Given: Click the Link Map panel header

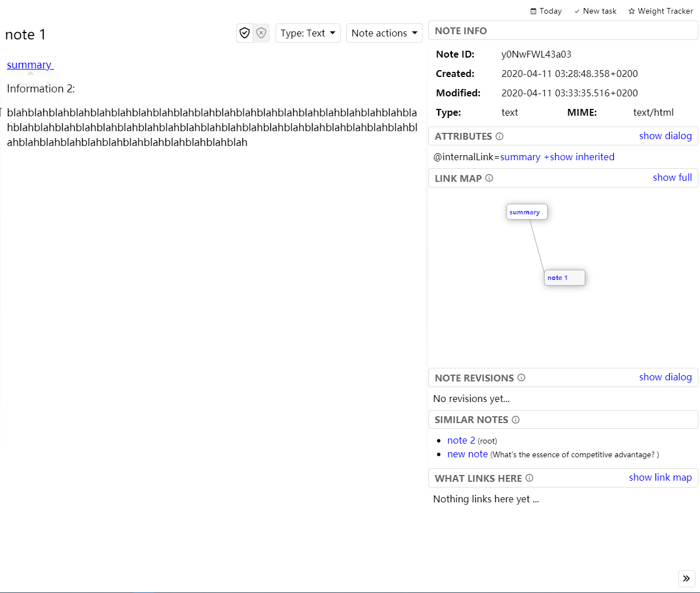Looking at the screenshot, I should click(x=563, y=178).
